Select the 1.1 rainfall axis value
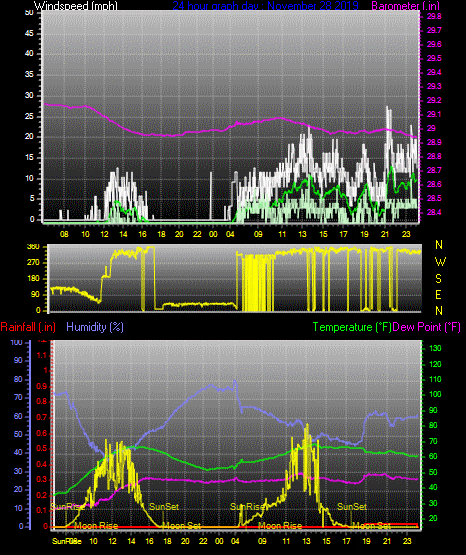Viewport: 466px width, 555px height. 42,355
